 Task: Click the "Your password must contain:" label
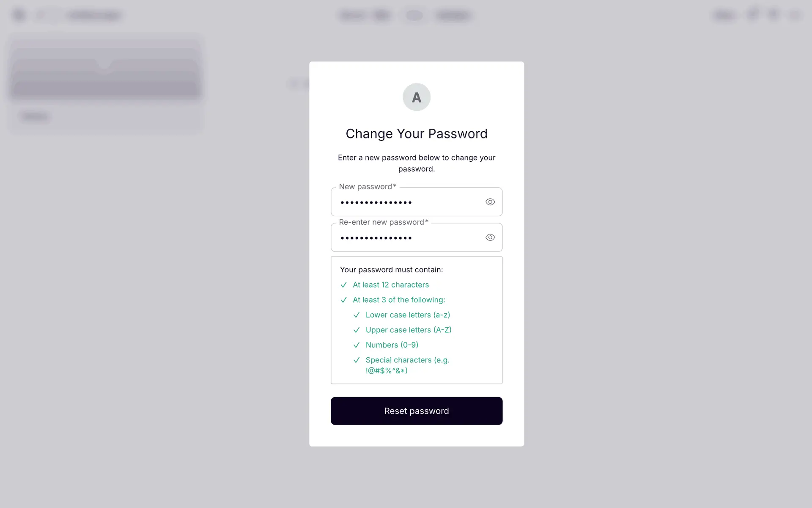point(391,270)
